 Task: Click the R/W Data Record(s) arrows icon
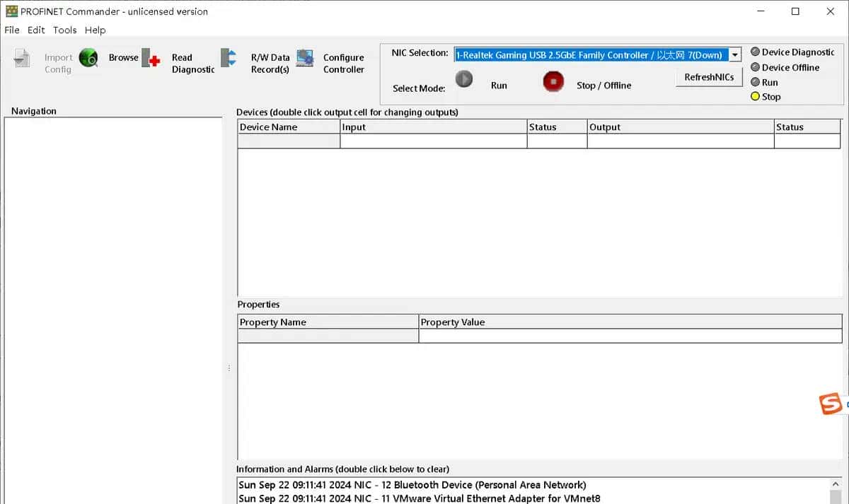[x=229, y=58]
